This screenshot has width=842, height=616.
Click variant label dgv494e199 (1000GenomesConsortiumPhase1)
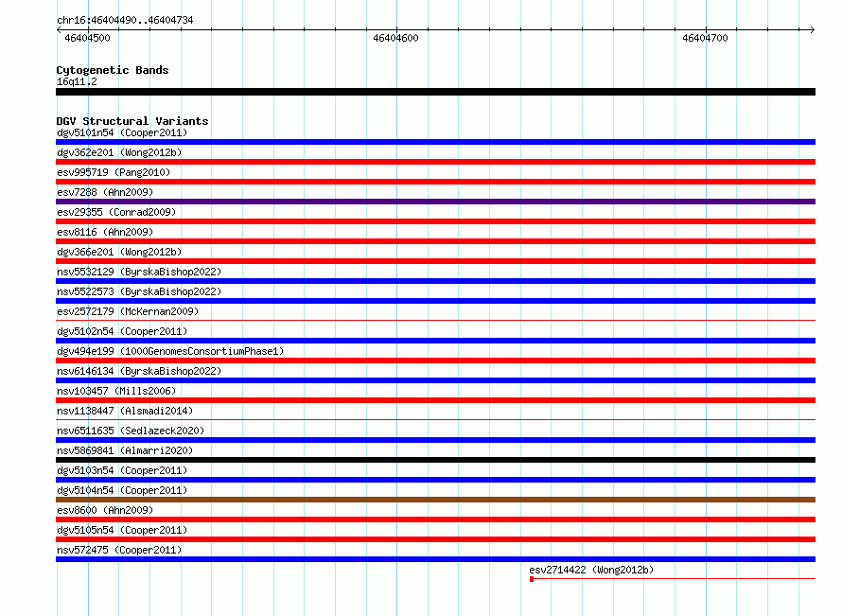(170, 351)
